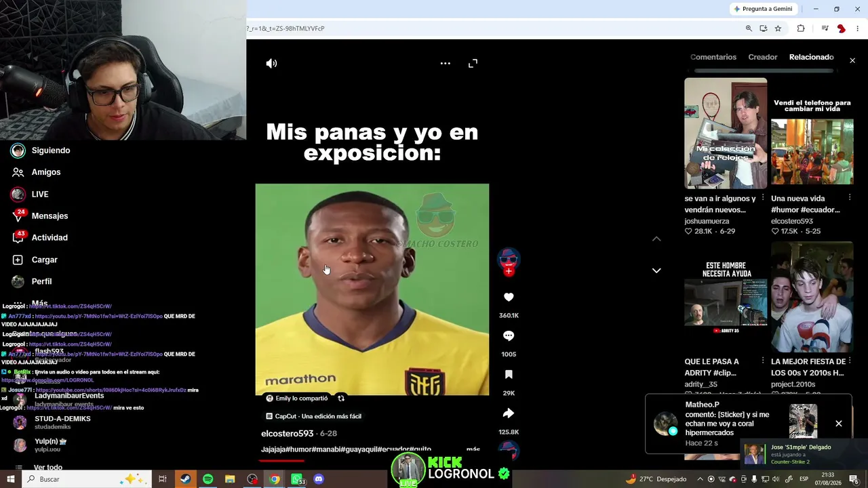Seek using the red video progress bar
868x488 pixels.
372,461
